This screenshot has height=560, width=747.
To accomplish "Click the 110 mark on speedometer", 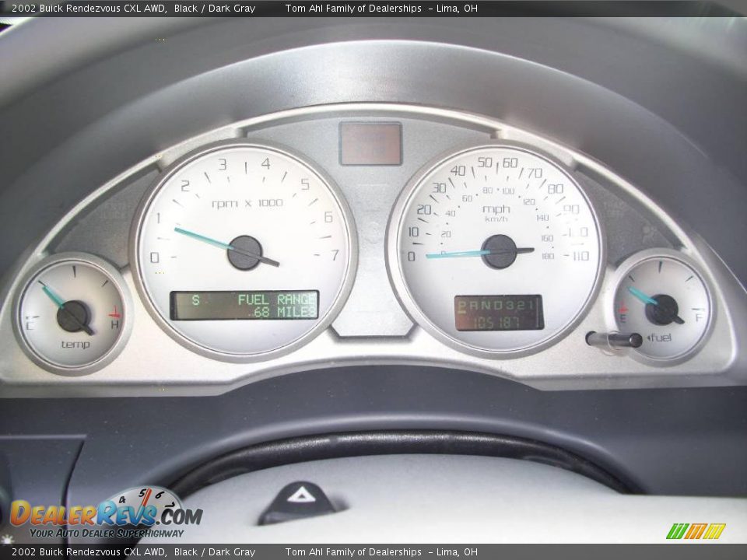I will click(579, 256).
